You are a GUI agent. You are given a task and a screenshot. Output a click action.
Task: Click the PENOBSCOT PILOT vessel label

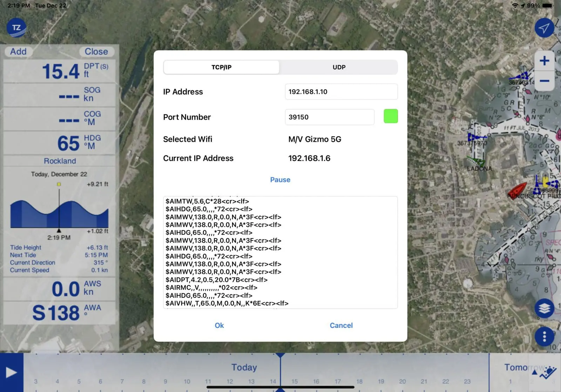(x=534, y=196)
